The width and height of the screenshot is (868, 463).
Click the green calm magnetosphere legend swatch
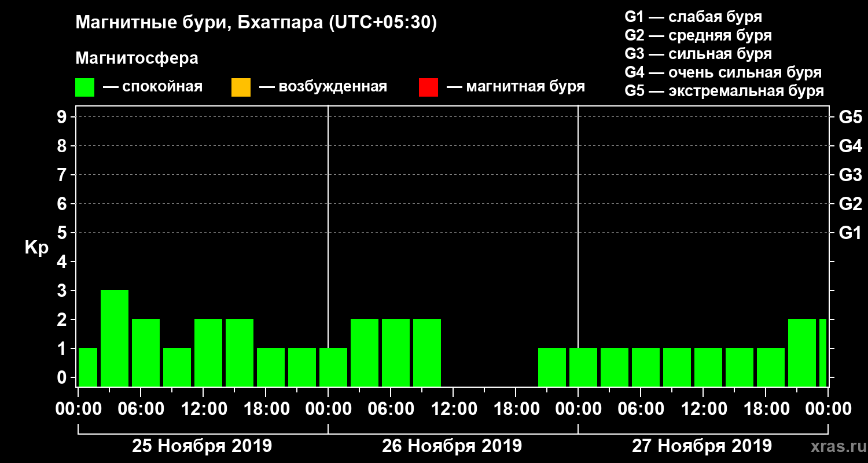click(x=85, y=87)
